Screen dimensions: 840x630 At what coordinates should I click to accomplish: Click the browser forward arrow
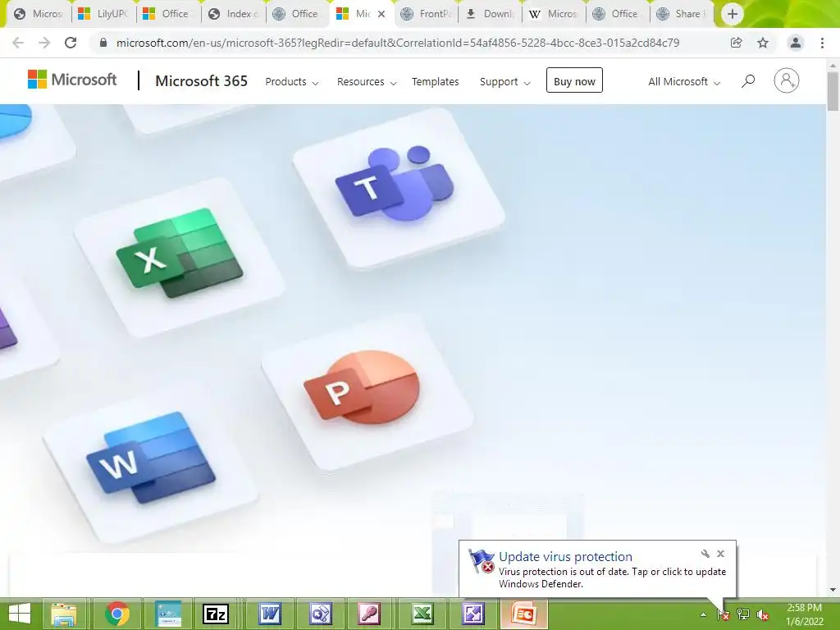point(44,43)
